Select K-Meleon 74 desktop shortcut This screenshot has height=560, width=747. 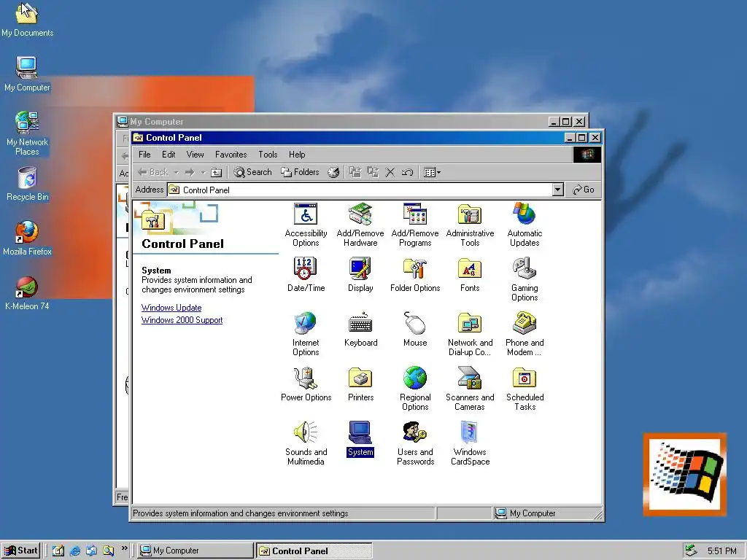pyautogui.click(x=27, y=293)
